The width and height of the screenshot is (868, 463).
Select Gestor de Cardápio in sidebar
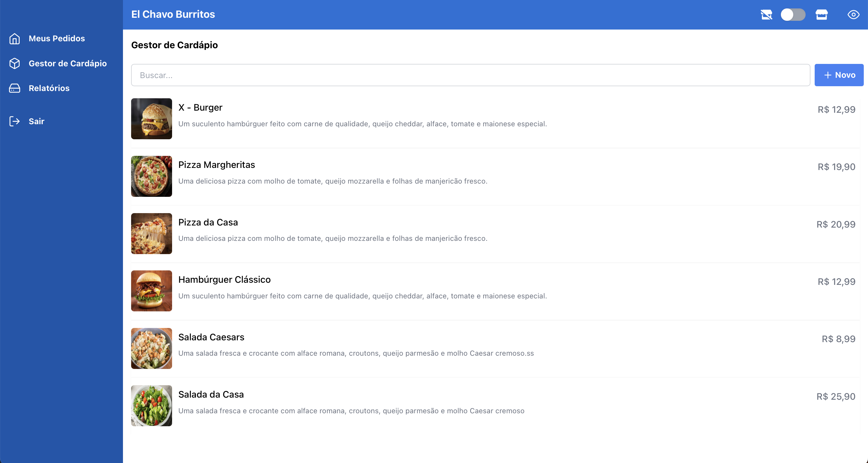tap(68, 63)
